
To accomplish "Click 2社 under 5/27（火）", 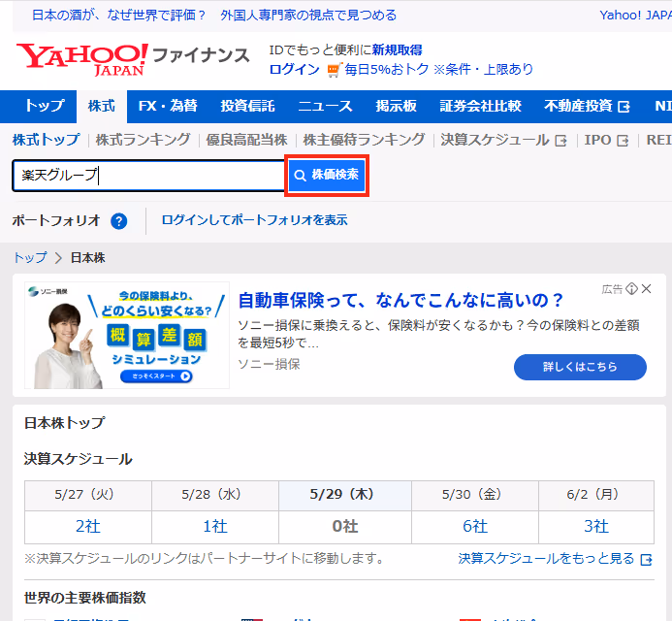I will [x=88, y=527].
